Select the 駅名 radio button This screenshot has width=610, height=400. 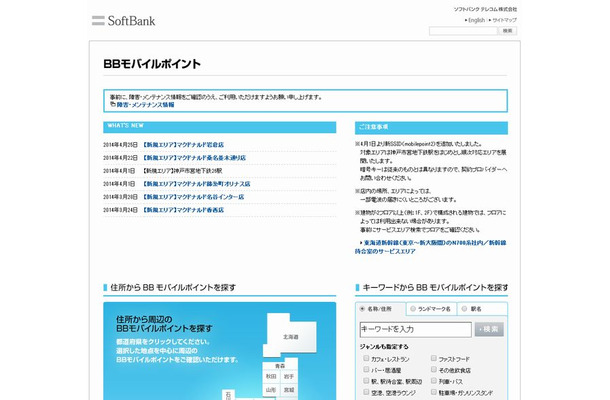coord(464,309)
